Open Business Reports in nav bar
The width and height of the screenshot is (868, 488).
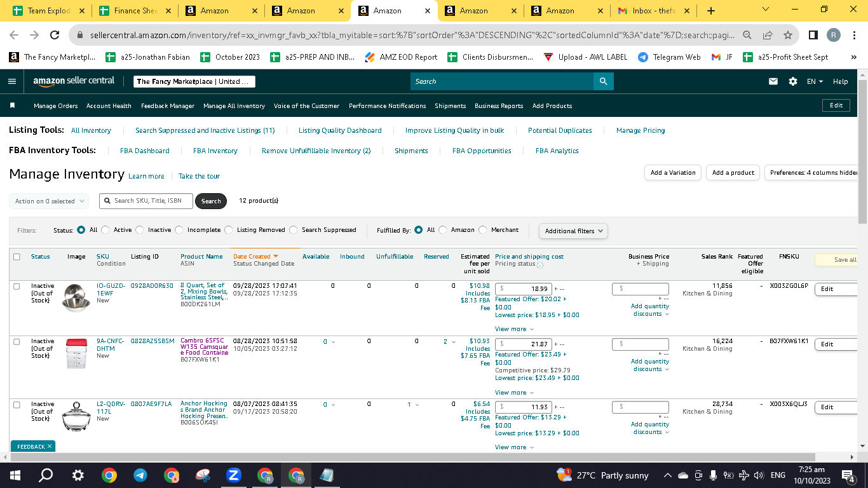coord(499,106)
